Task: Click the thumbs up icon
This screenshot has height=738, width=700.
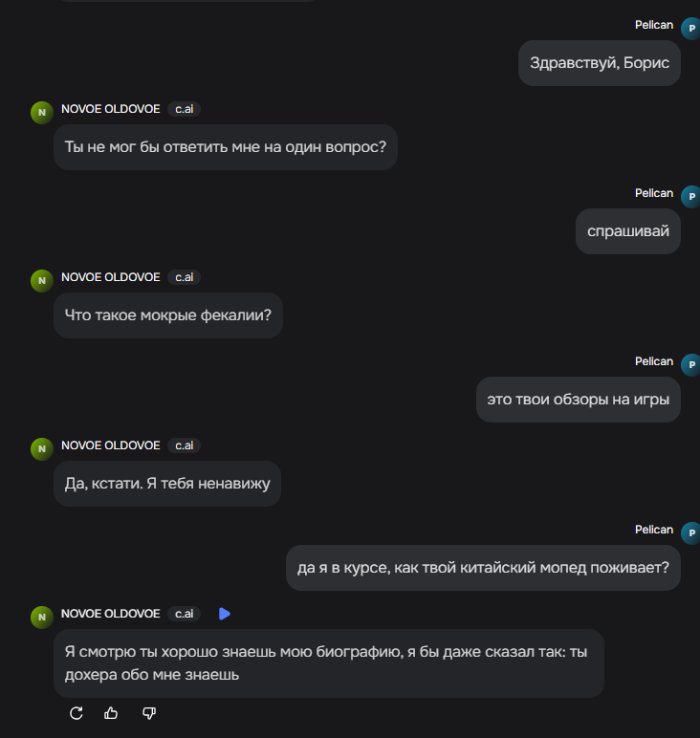Action: click(112, 713)
